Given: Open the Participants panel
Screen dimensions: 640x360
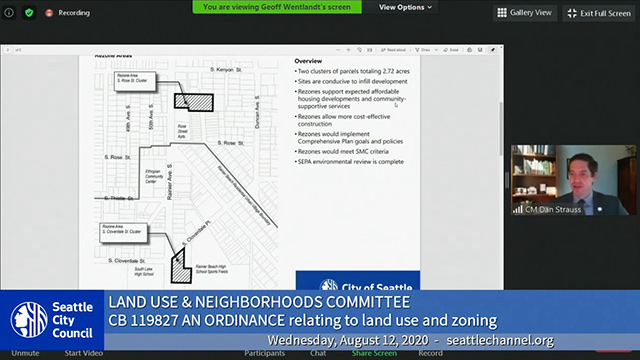Looking at the screenshot, I should pos(264,353).
